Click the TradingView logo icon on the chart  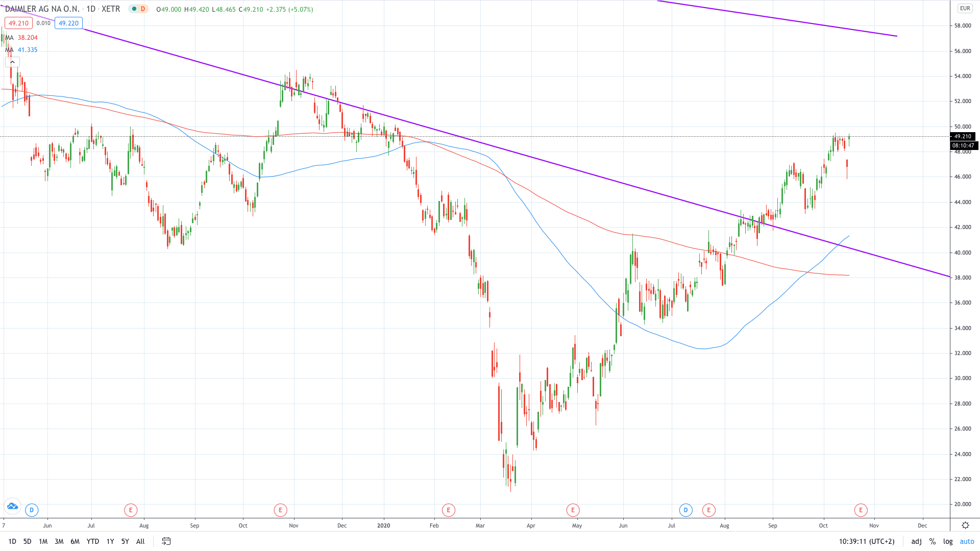pos(12,506)
